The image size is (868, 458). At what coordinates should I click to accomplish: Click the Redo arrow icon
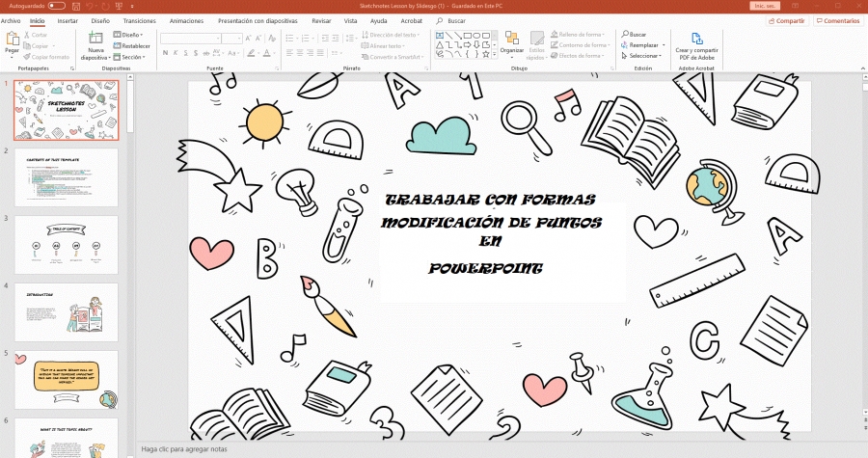pos(105,6)
